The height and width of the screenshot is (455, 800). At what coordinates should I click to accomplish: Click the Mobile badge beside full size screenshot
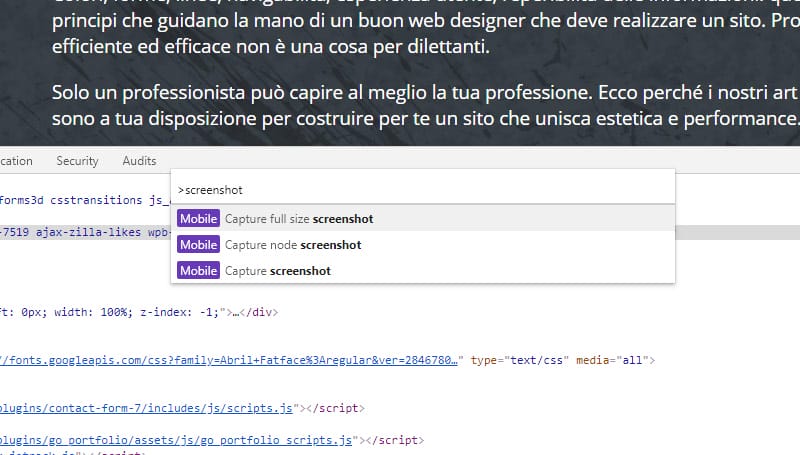point(198,218)
